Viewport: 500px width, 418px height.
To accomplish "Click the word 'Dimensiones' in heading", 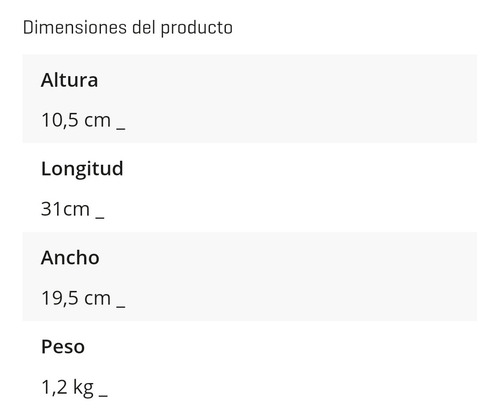I will [75, 27].
